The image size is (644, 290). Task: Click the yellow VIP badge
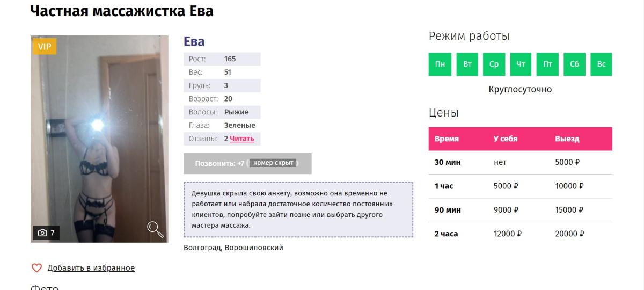tap(45, 47)
